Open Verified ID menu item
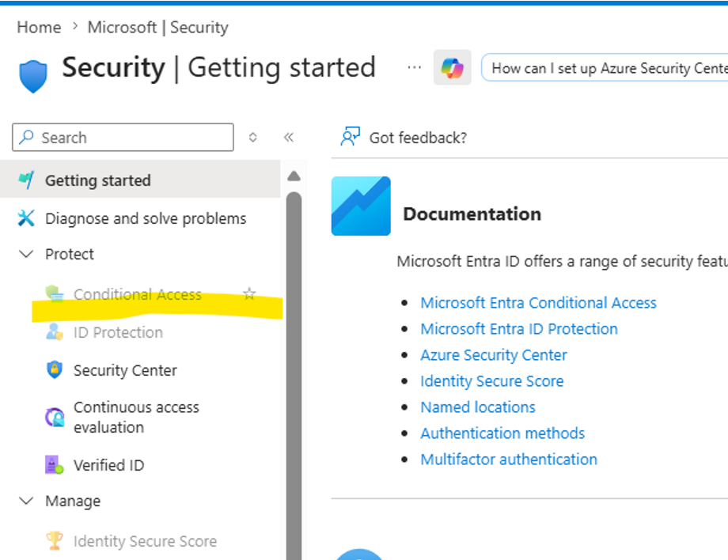728x560 pixels. coord(140,464)
